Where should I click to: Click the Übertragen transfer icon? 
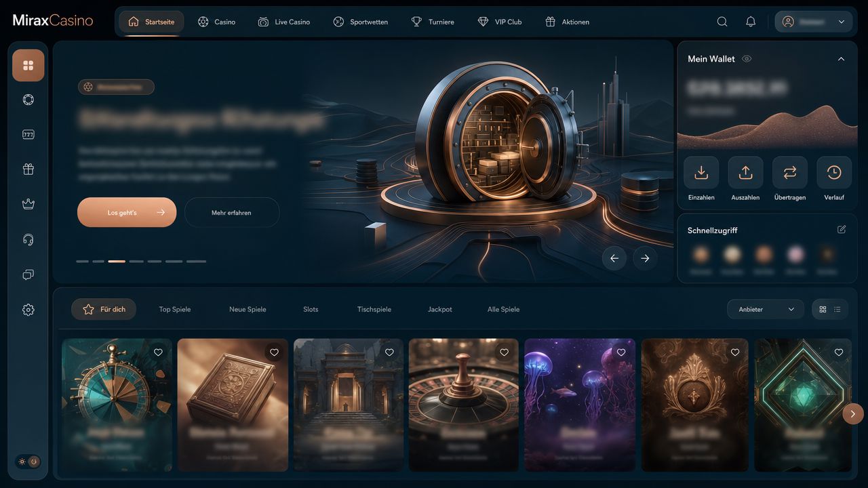[790, 173]
